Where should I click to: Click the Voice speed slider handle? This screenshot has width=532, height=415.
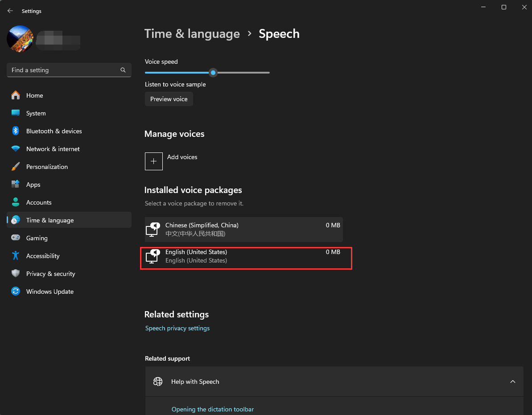[x=213, y=73]
